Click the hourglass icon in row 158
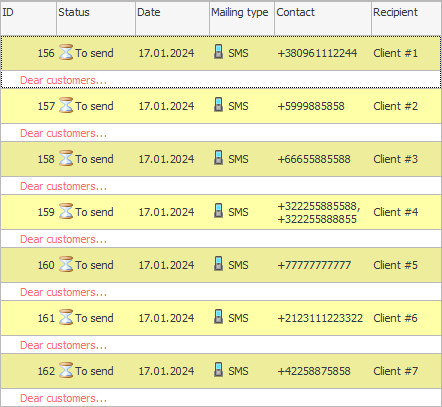The height and width of the screenshot is (407, 442). coord(66,159)
